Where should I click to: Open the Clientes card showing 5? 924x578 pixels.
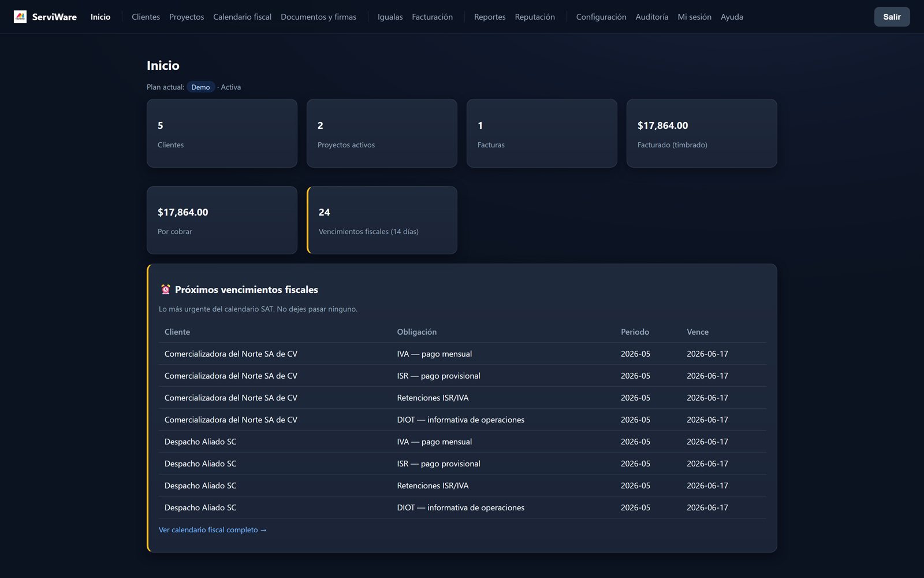[222, 133]
